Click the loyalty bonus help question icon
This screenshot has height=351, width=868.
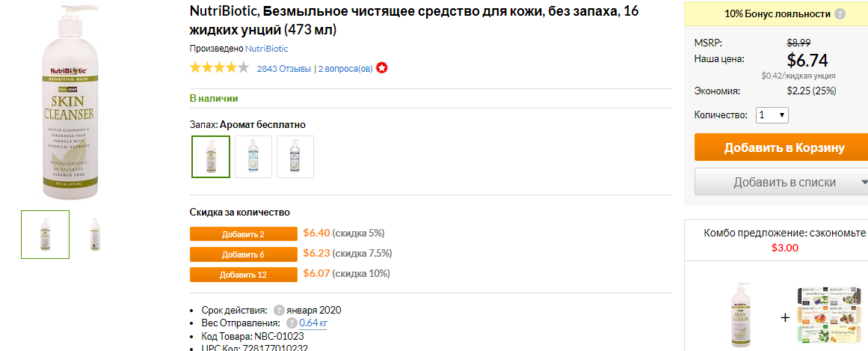[840, 14]
